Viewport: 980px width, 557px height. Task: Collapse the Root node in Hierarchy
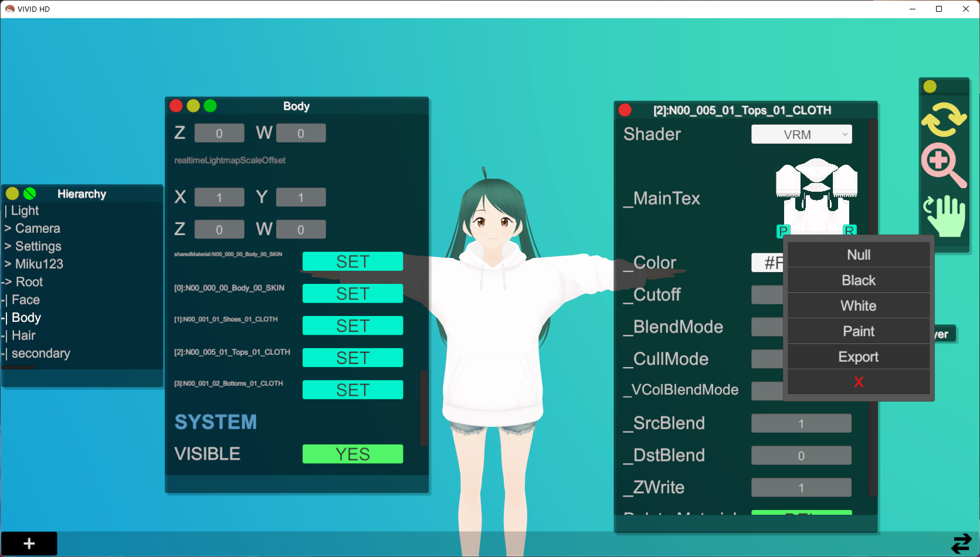coord(7,282)
